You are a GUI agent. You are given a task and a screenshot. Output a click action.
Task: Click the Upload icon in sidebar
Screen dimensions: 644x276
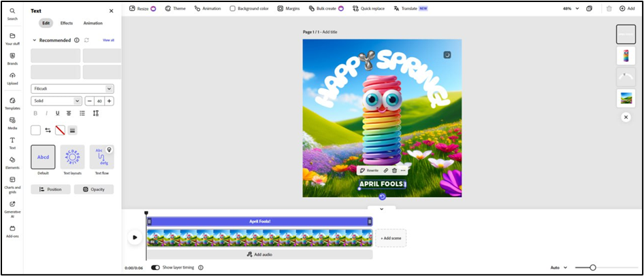pos(12,77)
